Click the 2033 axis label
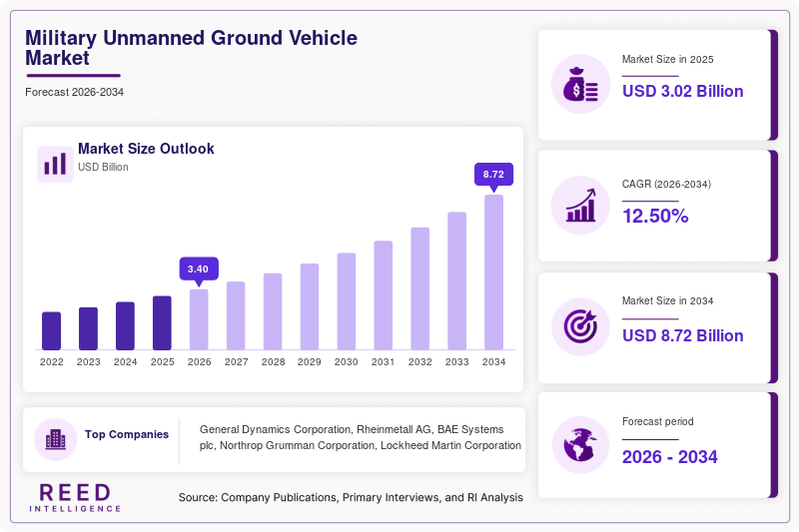Image resolution: width=799 pixels, height=532 pixels. [457, 362]
